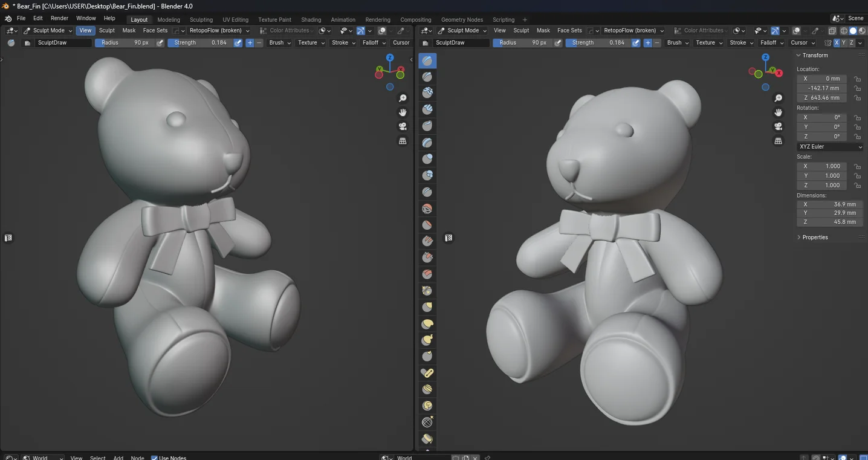This screenshot has height=460, width=868.
Task: Select the Flatten brush tool
Action: pos(427,225)
